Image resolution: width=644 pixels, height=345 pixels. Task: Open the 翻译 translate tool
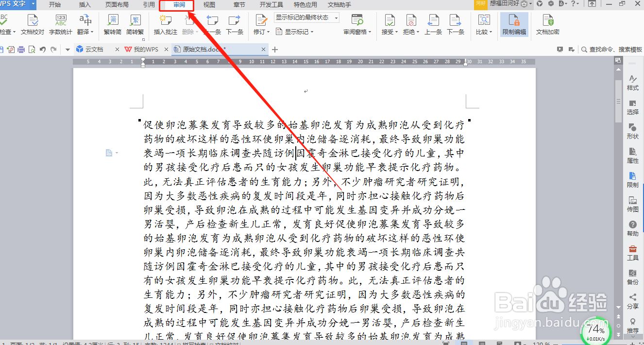click(85, 24)
